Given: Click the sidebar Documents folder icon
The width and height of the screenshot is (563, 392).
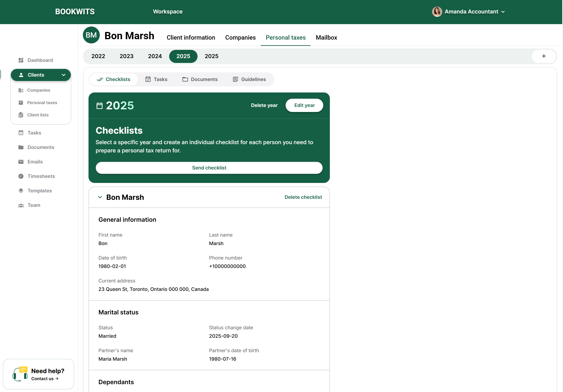Looking at the screenshot, I should tap(21, 147).
